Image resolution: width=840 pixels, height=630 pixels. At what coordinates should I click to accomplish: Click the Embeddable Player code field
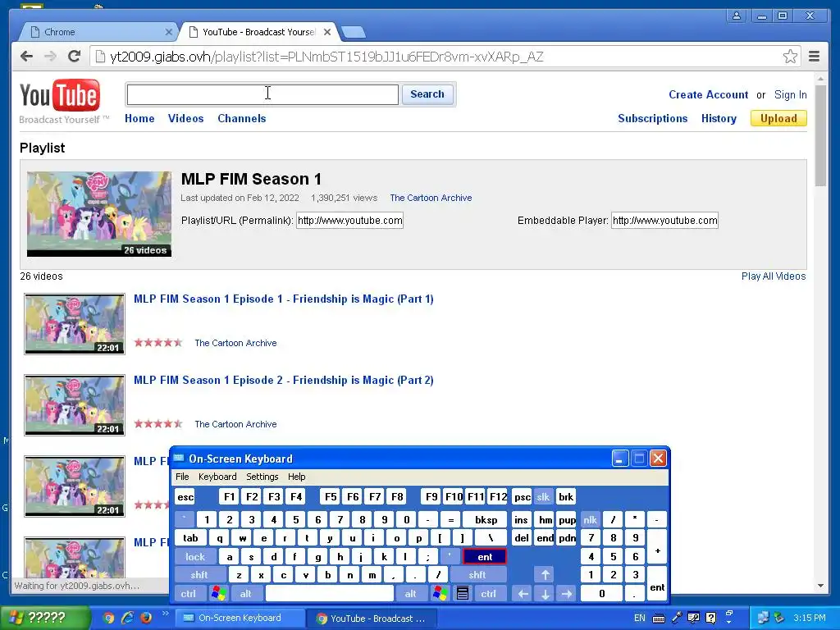pyautogui.click(x=664, y=220)
